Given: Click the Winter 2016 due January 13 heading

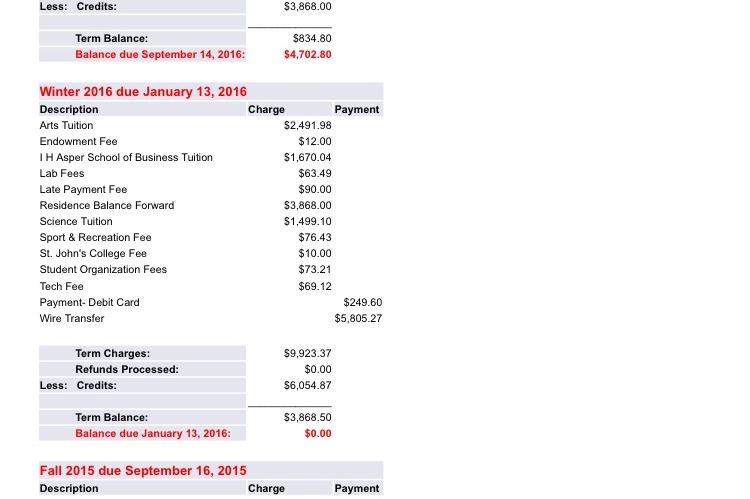Looking at the screenshot, I should [x=143, y=91].
